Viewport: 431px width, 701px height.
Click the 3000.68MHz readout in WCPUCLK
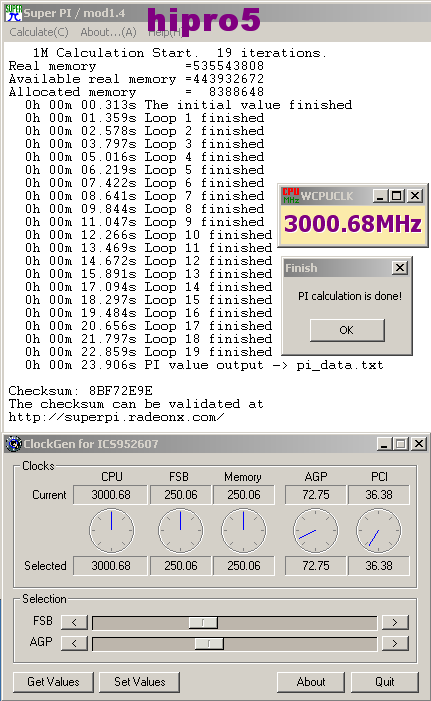pos(353,224)
